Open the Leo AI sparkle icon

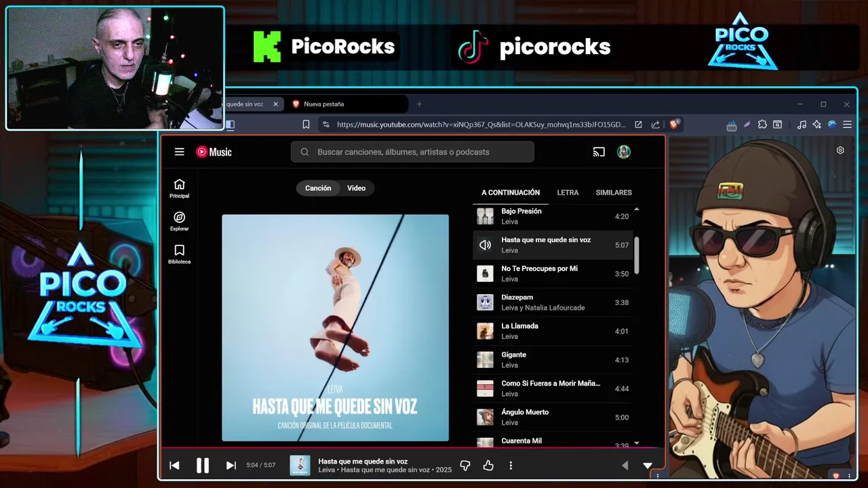[x=816, y=124]
